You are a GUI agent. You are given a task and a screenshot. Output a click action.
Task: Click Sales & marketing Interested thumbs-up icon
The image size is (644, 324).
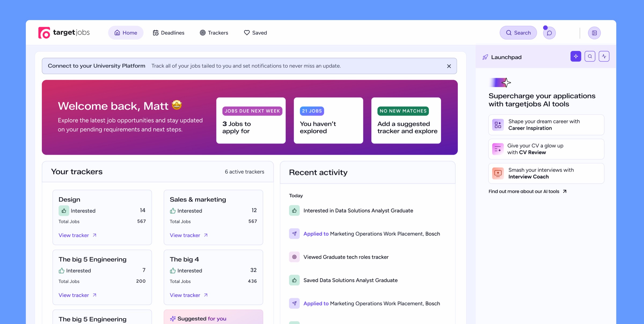click(x=173, y=211)
